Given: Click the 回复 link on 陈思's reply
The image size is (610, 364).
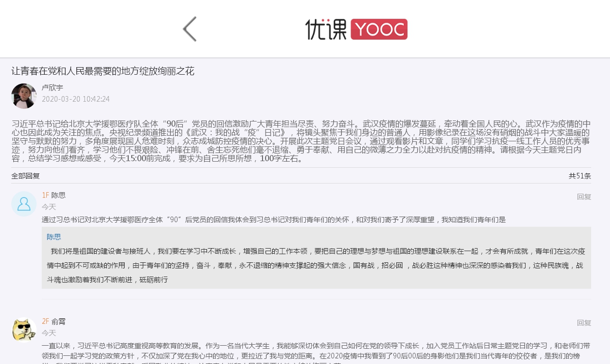Looking at the screenshot, I should pos(584,197).
